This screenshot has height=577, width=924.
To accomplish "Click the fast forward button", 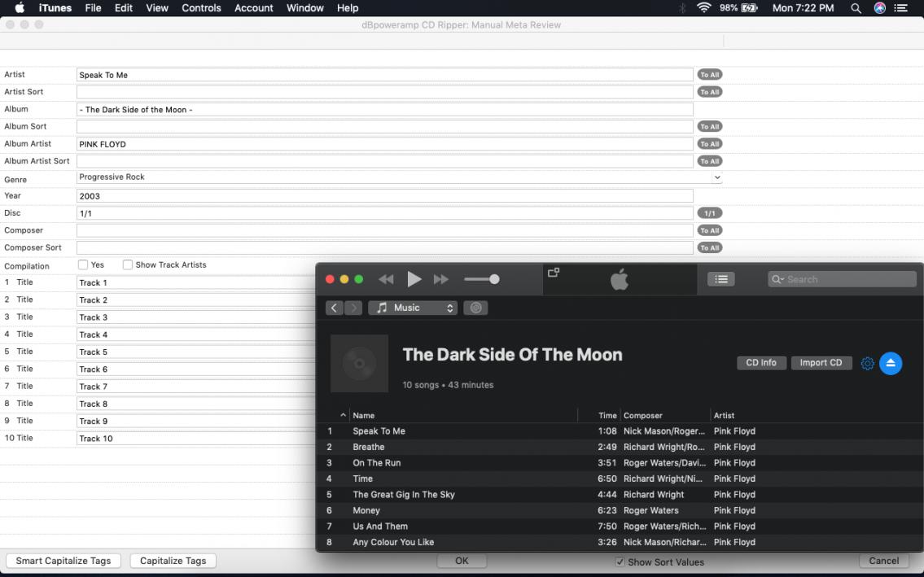I will tap(441, 279).
